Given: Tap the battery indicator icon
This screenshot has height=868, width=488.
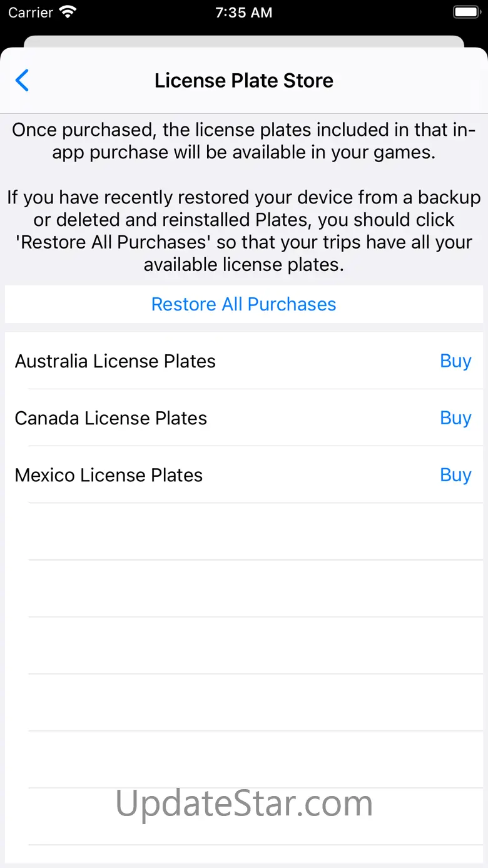Looking at the screenshot, I should click(x=467, y=13).
